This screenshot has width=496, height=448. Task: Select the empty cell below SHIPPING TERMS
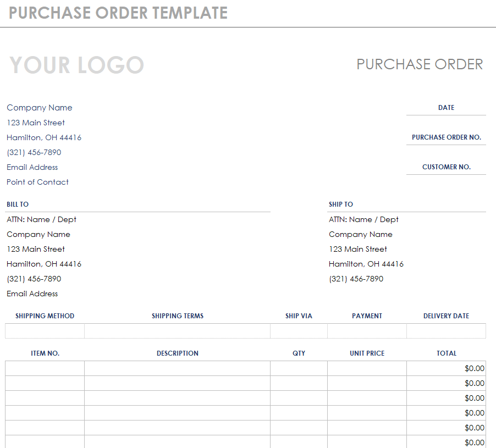177,331
